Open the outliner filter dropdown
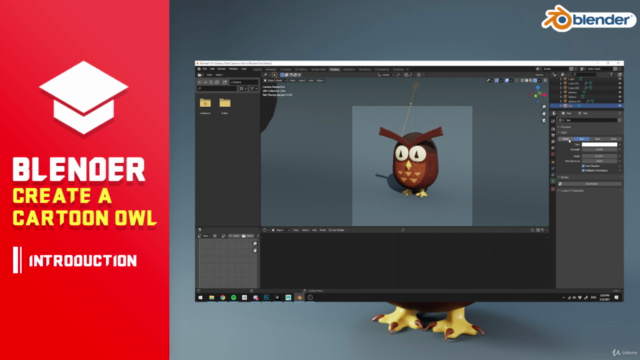 point(612,75)
